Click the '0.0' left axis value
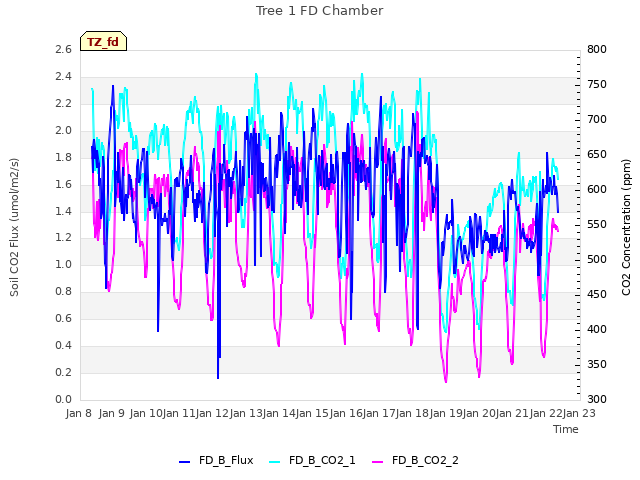This screenshot has height=480, width=640. pos(63,399)
